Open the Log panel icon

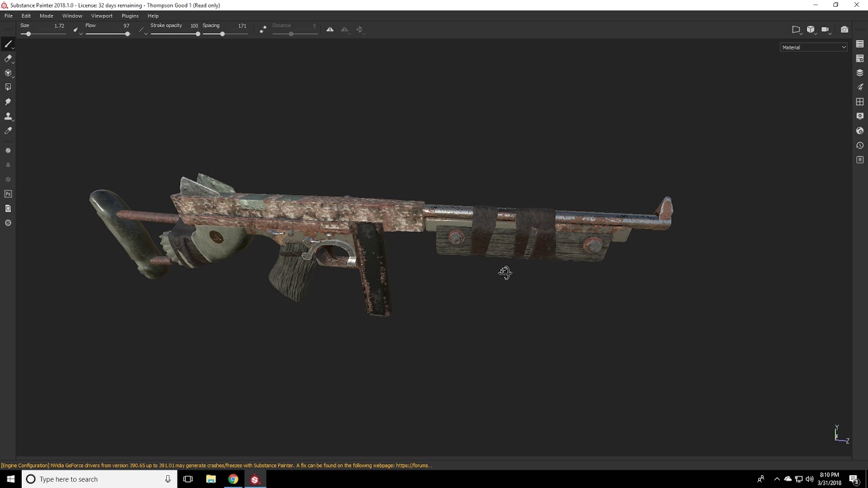point(860,160)
